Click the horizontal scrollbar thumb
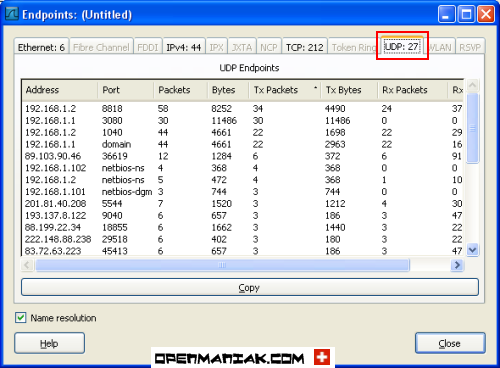Screen dimensions: 500x368 (x=222, y=265)
